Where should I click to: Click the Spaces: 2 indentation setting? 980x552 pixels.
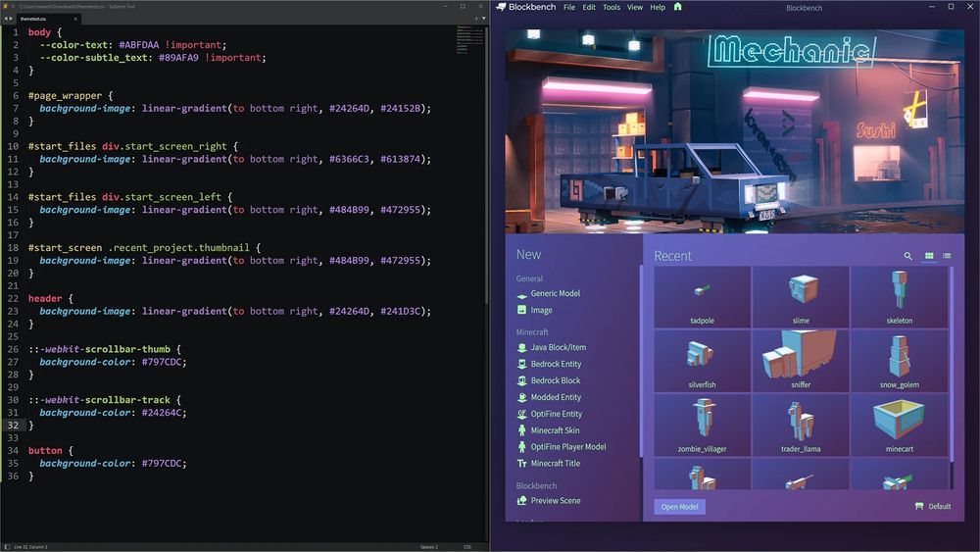[429, 547]
